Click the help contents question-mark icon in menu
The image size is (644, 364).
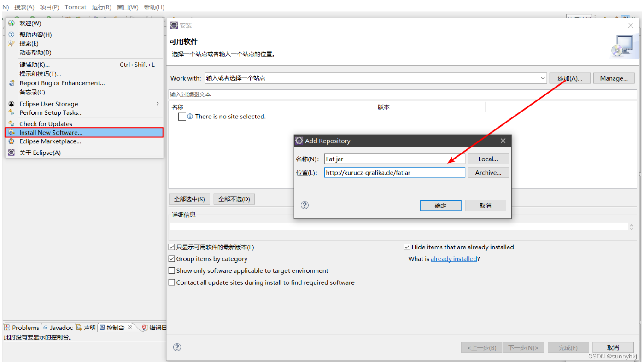(x=12, y=35)
